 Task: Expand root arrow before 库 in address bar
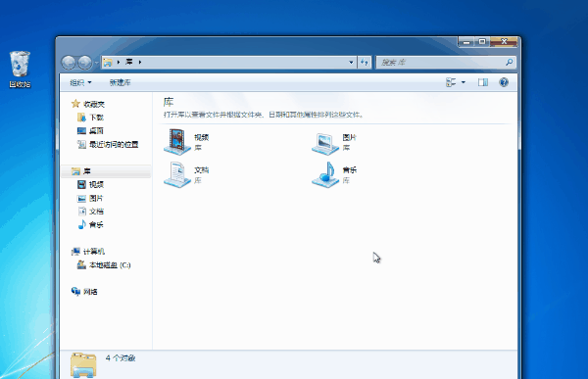[119, 63]
